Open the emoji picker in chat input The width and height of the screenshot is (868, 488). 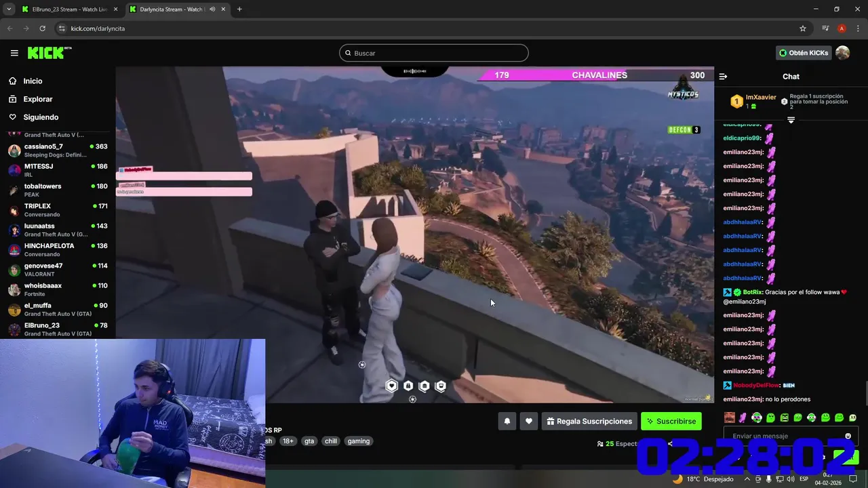tap(848, 436)
